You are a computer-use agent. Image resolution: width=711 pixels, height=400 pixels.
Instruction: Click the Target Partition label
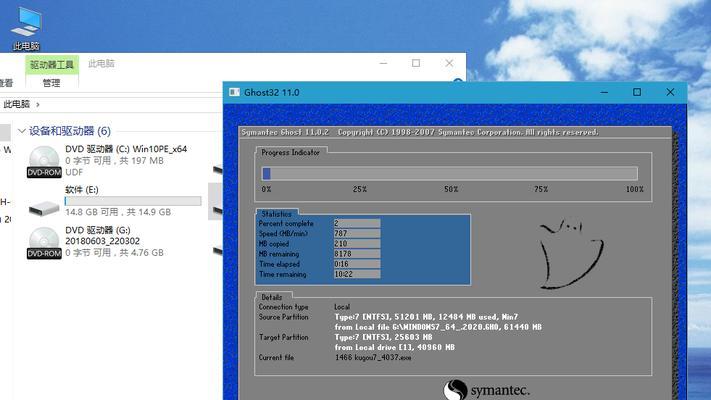(x=283, y=337)
